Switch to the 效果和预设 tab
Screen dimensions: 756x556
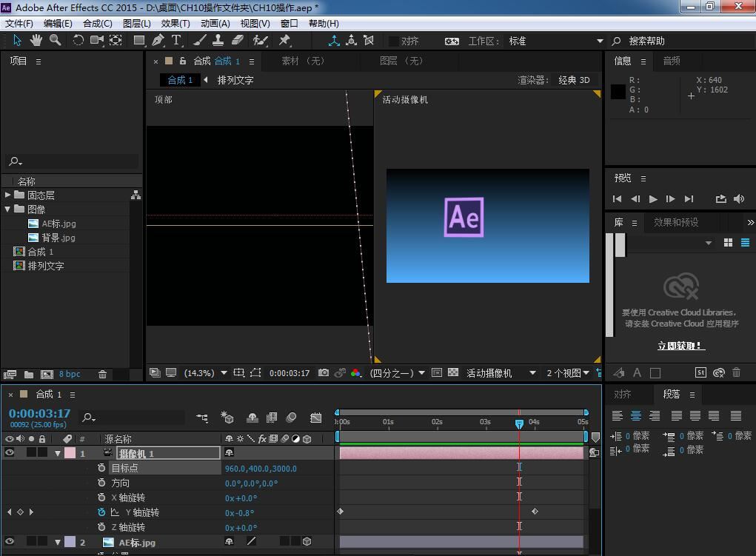676,222
